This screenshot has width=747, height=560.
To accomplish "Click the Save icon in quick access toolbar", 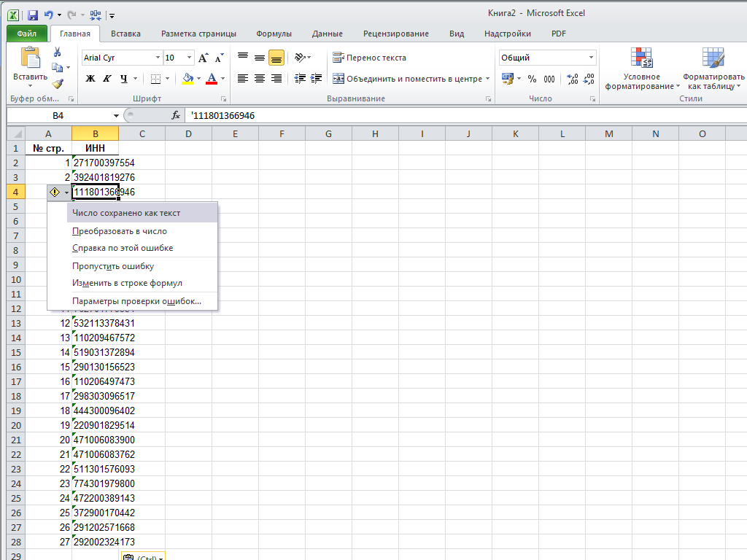I will (x=32, y=15).
